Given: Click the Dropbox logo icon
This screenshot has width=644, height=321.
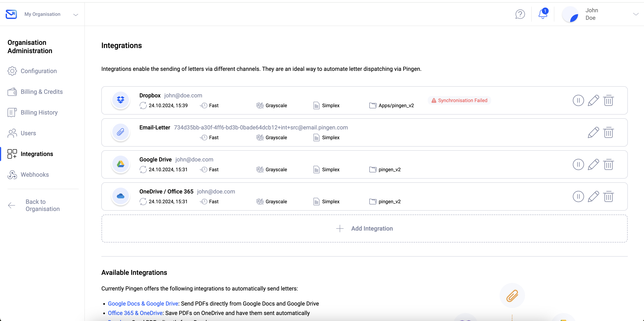Looking at the screenshot, I should tap(121, 100).
